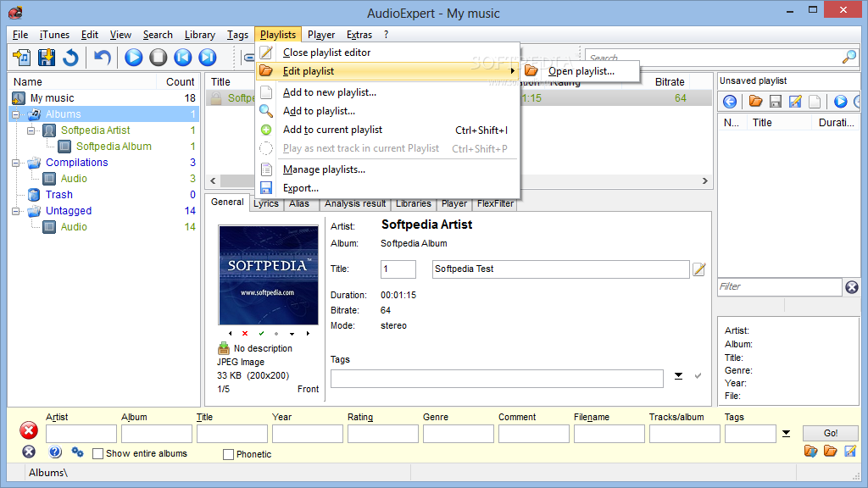868x488 pixels.
Task: Open Manage playlists... from the menu
Action: 387,169
